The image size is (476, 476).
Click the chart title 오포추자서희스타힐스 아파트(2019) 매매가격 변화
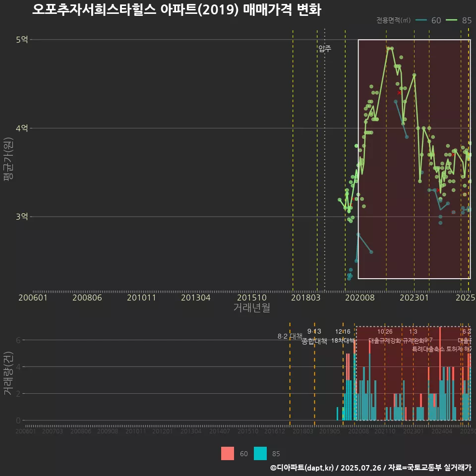(x=177, y=10)
